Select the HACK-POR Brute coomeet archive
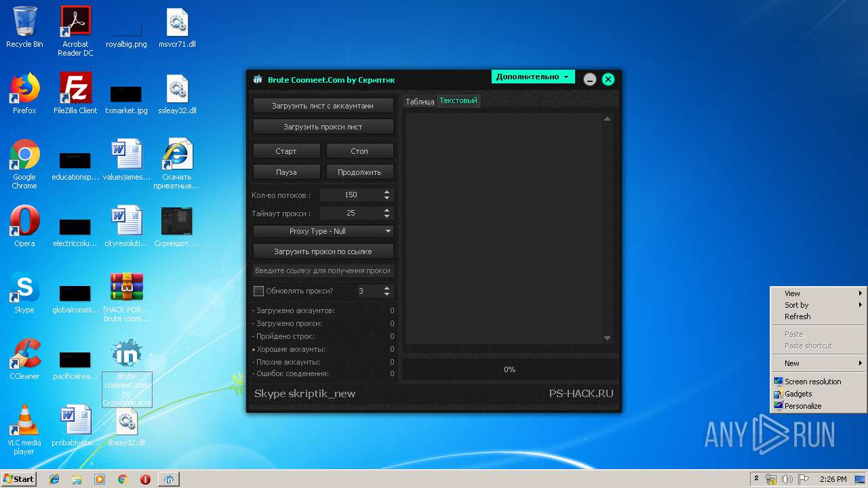Image resolution: width=868 pixels, height=488 pixels. 127,297
